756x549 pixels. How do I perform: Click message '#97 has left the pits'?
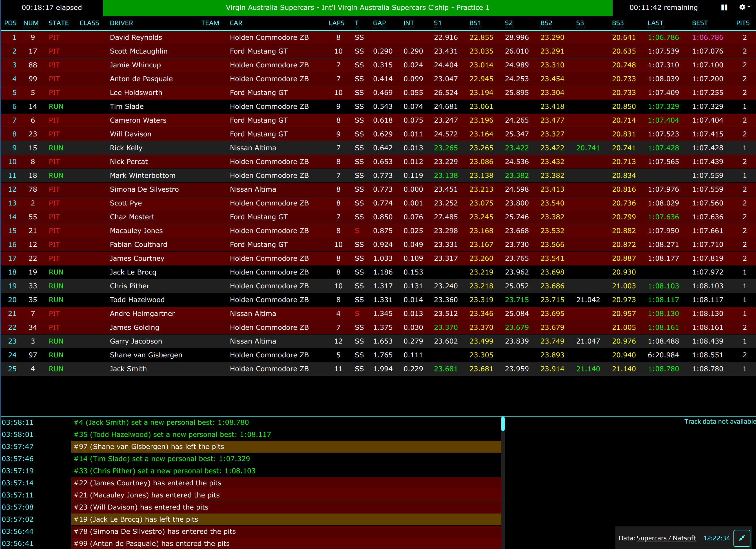click(x=149, y=447)
